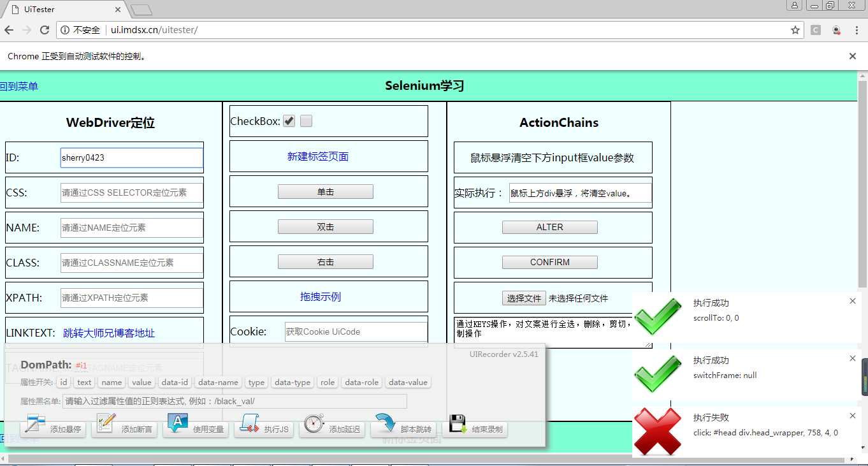Screen dimensions: 868x466
Task: Toggle the id attribute switch
Action: pos(63,382)
